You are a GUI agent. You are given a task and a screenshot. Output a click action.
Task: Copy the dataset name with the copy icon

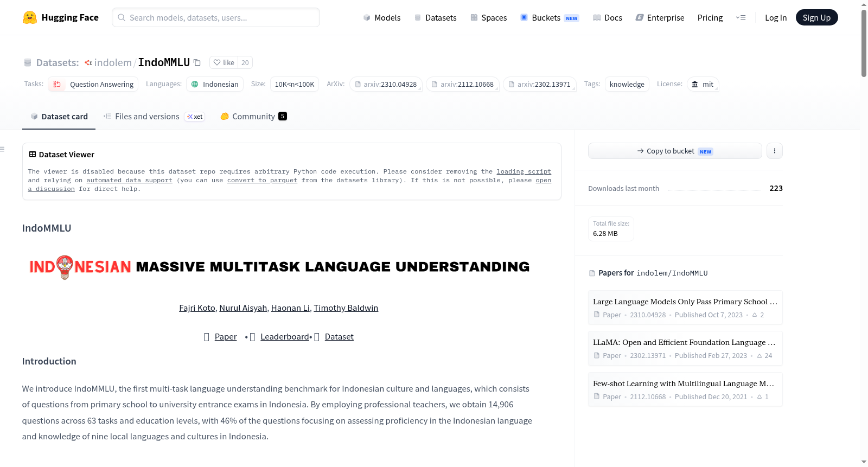pos(197,62)
